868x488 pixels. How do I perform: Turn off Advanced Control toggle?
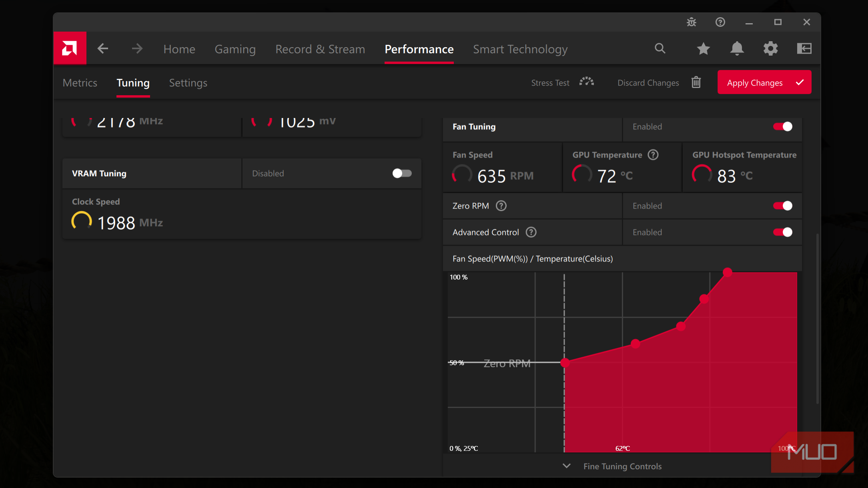pos(782,232)
